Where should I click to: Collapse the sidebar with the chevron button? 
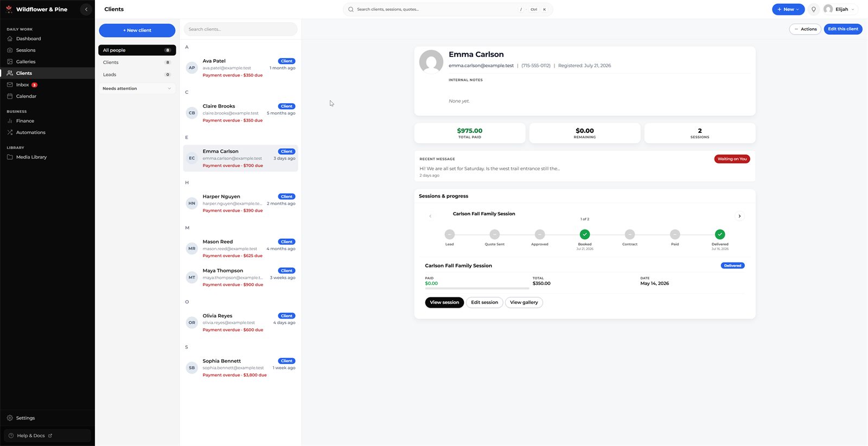coord(86,9)
